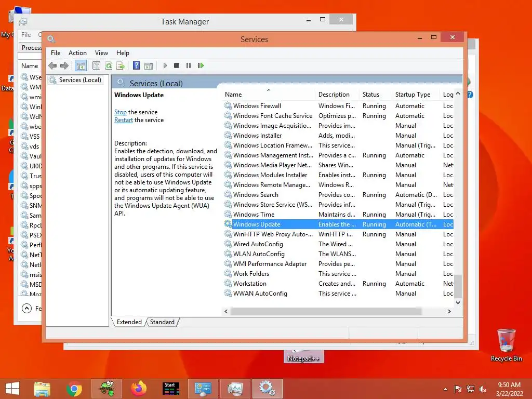532x399 pixels.
Task: Switch to the Standard tab
Action: pyautogui.click(x=162, y=322)
